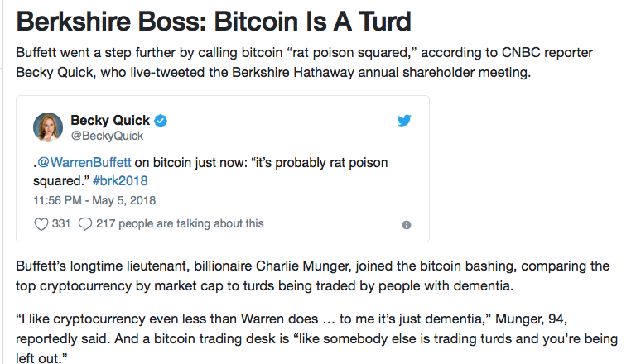Screen dimensions: 636x364
Task: Open Becky Quick's profile photo
Action: (48, 127)
